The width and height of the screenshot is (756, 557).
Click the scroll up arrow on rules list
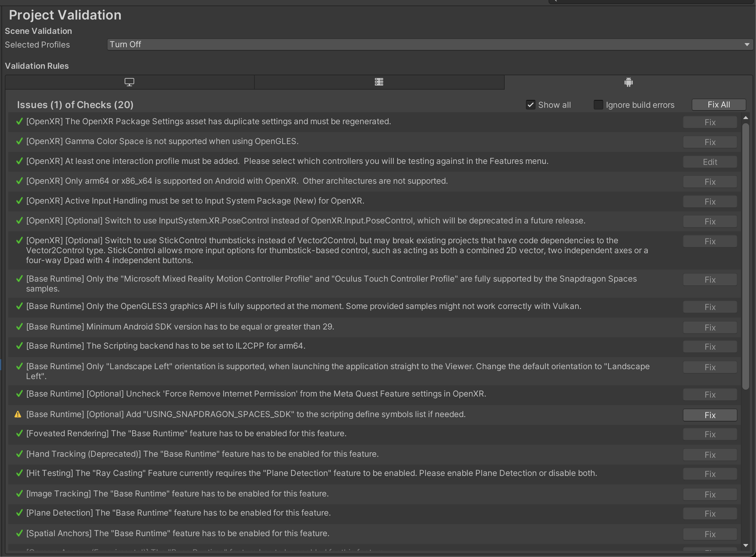(x=745, y=118)
